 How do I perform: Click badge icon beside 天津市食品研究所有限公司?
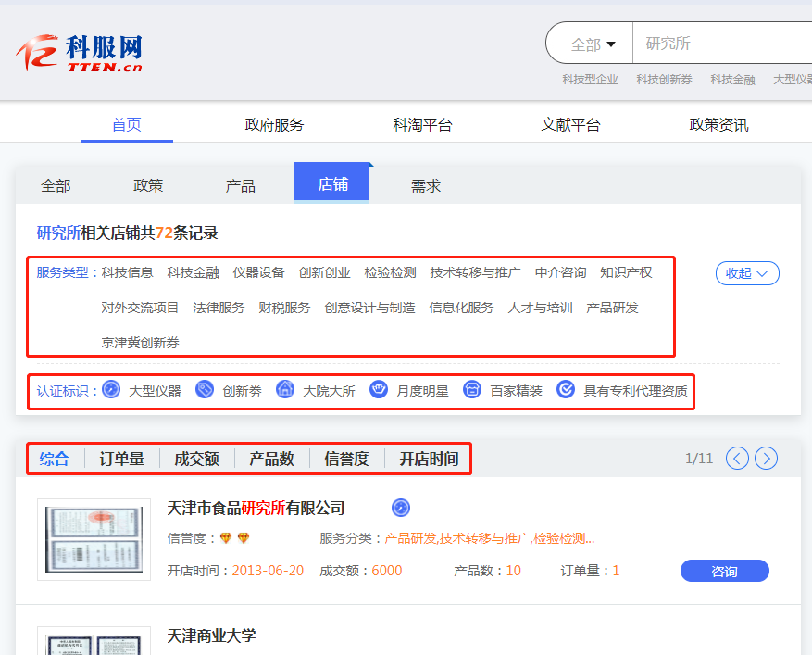[x=401, y=508]
